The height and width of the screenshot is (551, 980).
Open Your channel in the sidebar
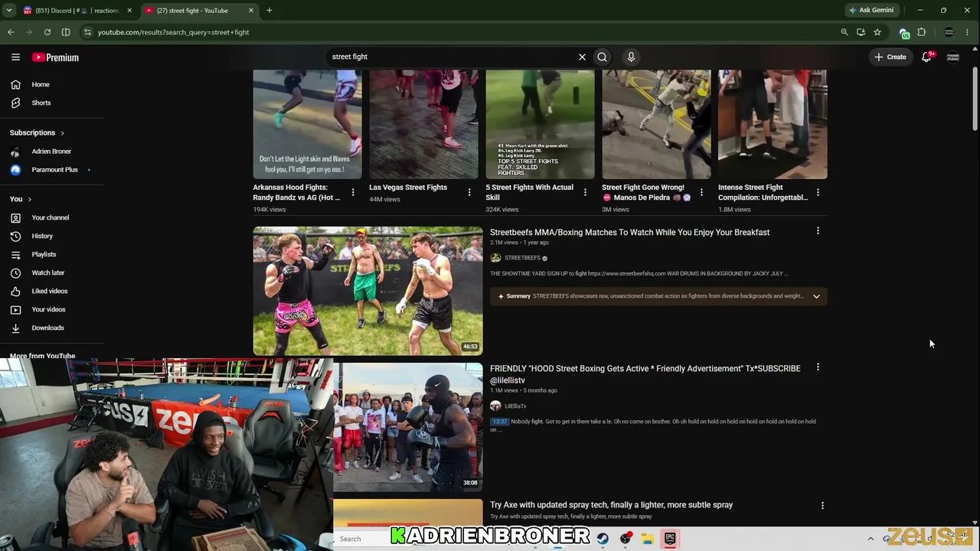51,217
